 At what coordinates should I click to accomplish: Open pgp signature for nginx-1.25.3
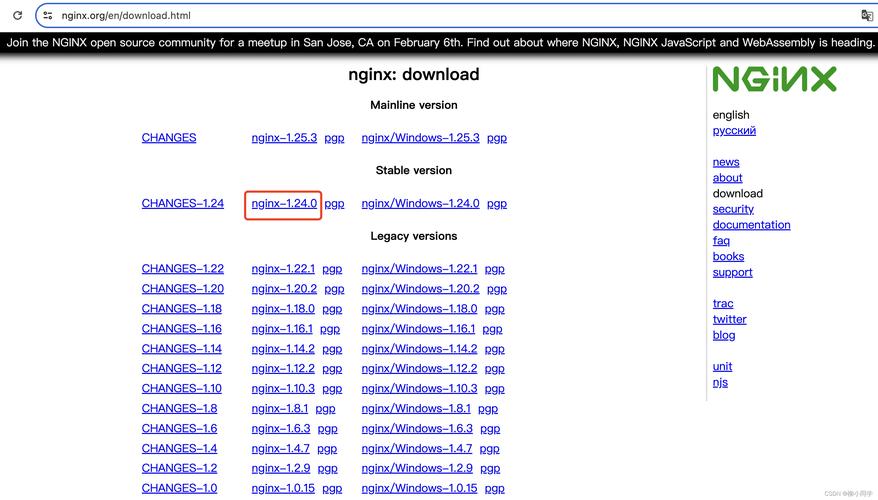pyautogui.click(x=334, y=138)
